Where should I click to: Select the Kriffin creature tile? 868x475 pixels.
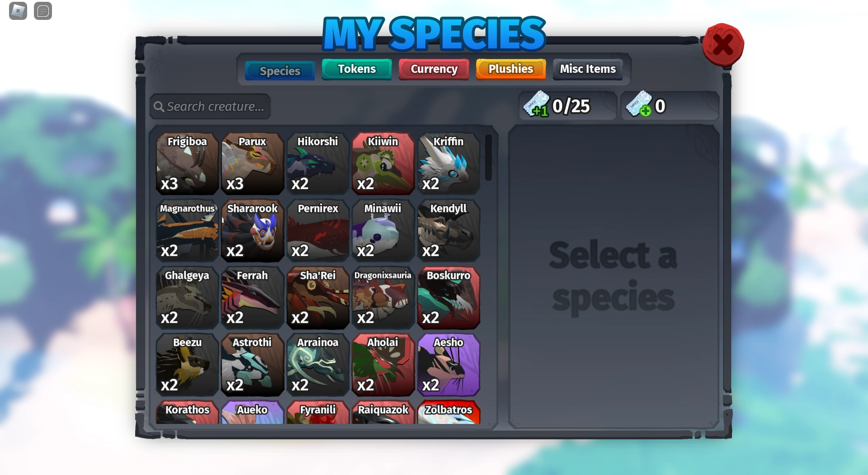[x=448, y=164]
